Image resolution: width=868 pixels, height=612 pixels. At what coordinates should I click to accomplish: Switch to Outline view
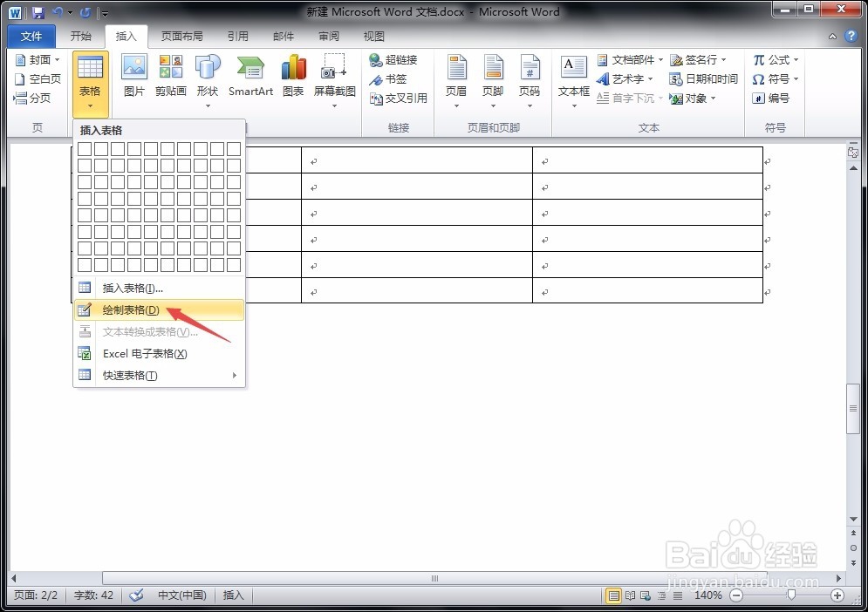661,596
